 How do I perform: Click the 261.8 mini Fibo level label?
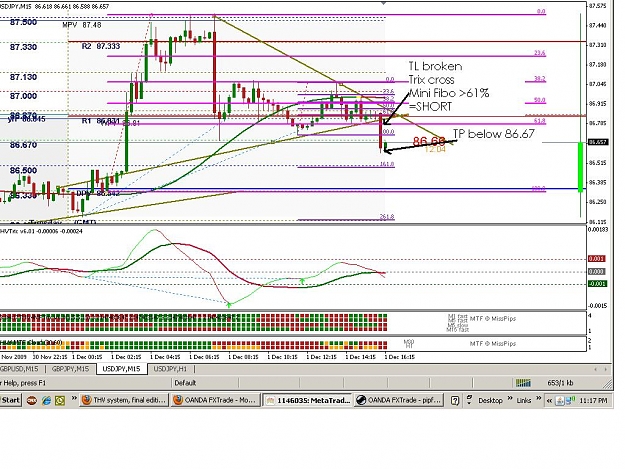(387, 217)
